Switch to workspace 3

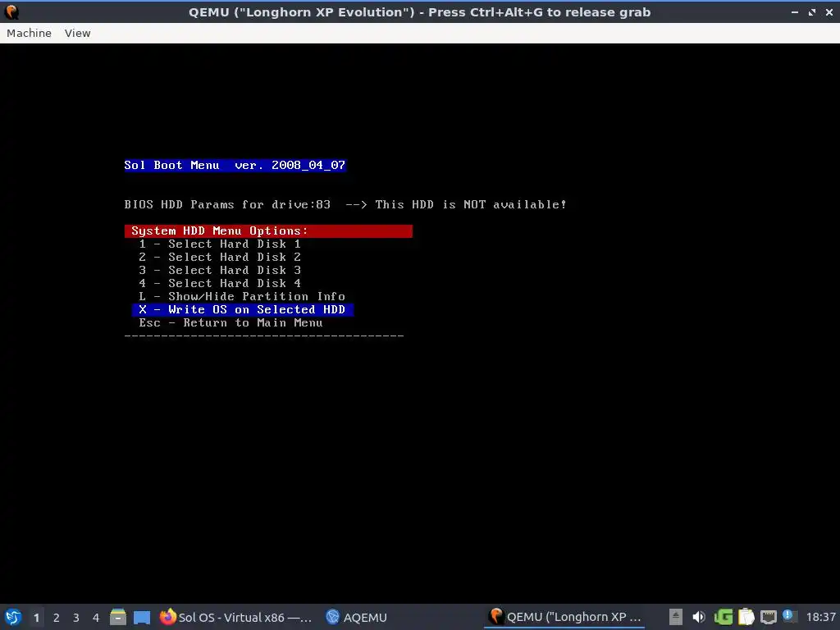pos(76,618)
